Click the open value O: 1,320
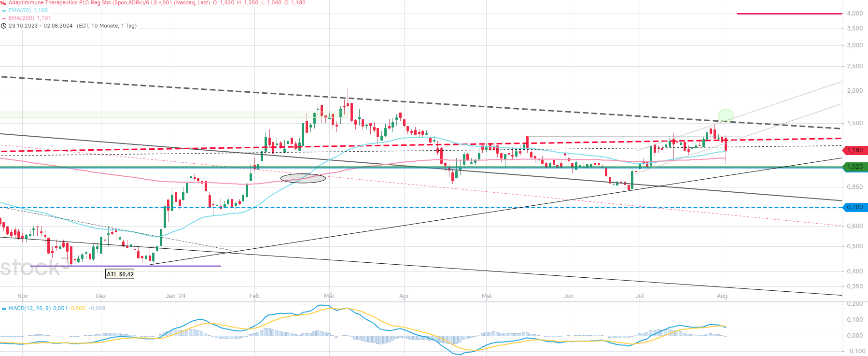This screenshot has height=356, width=868. pos(224,3)
